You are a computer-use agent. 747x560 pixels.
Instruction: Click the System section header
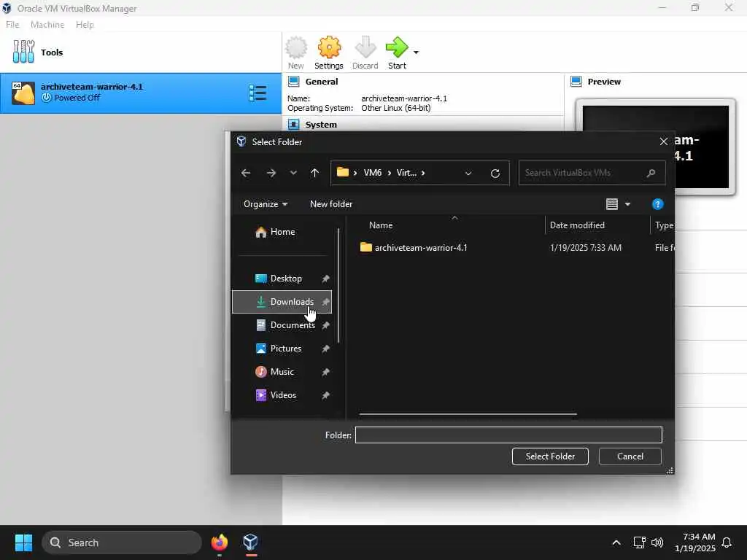[321, 124]
